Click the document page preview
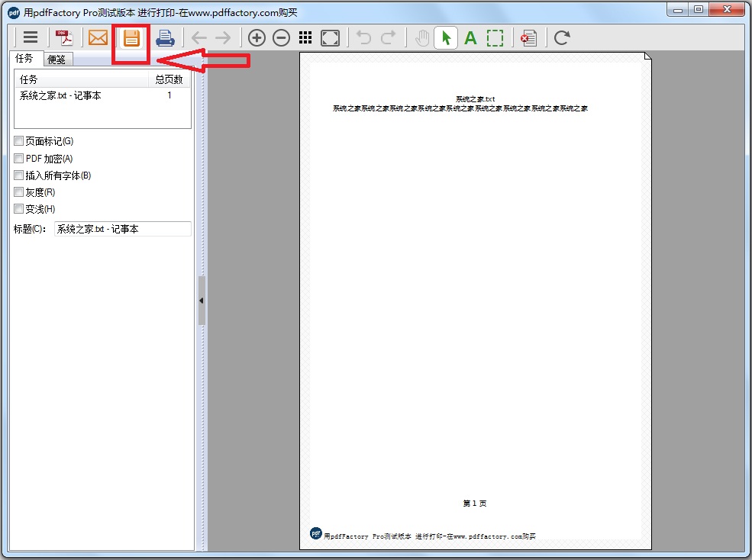The image size is (752, 560). (476, 301)
